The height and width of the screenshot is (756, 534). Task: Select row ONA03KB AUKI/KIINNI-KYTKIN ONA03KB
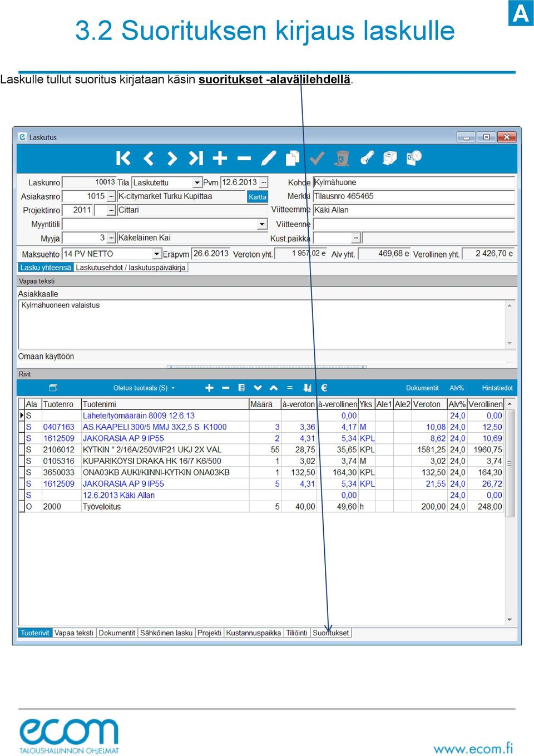pos(262,472)
